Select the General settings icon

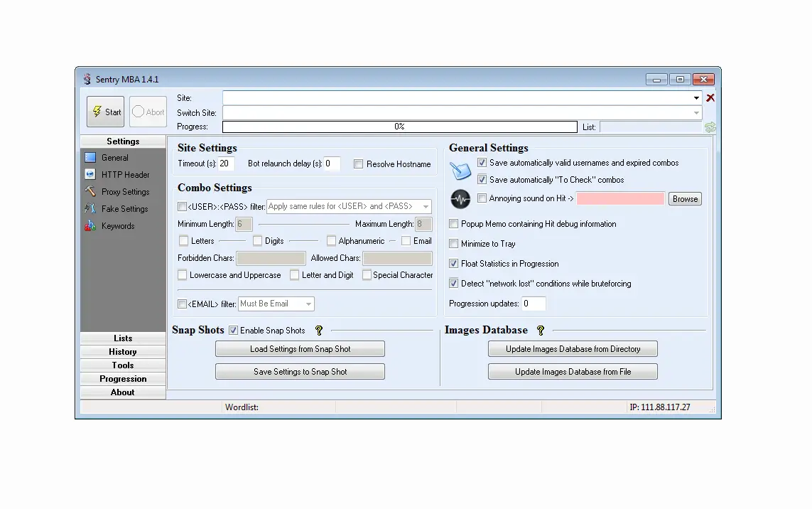(90, 157)
